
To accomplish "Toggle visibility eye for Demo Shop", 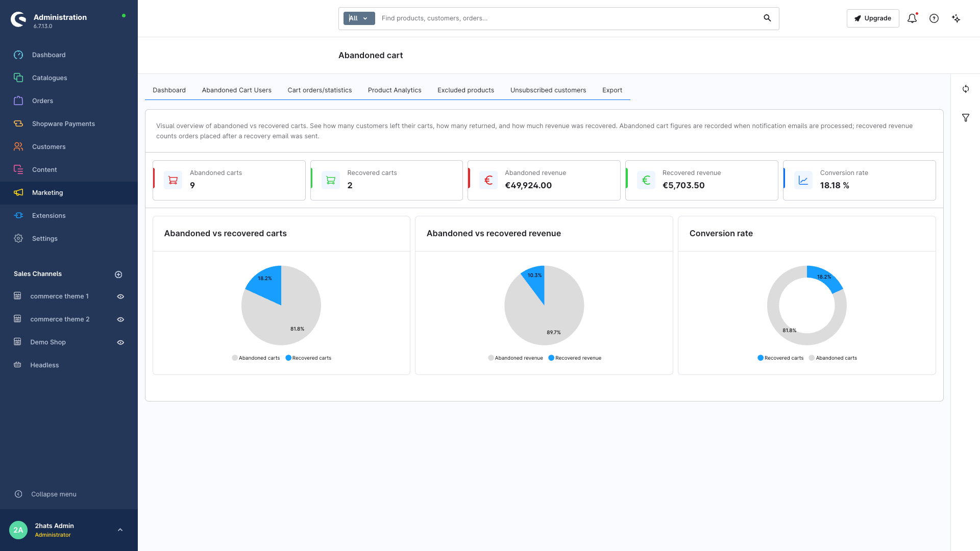I will coord(120,342).
